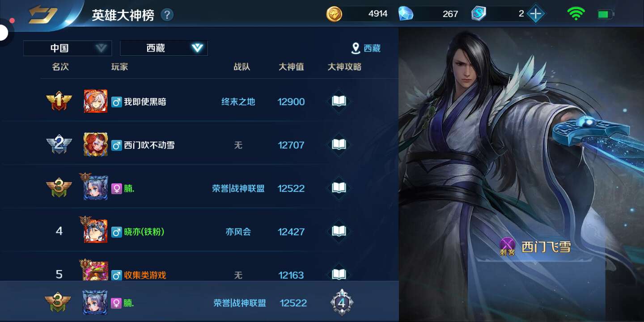Open strategy book for 我即使黑暗
Viewport: 644px width, 322px height.
(x=339, y=101)
